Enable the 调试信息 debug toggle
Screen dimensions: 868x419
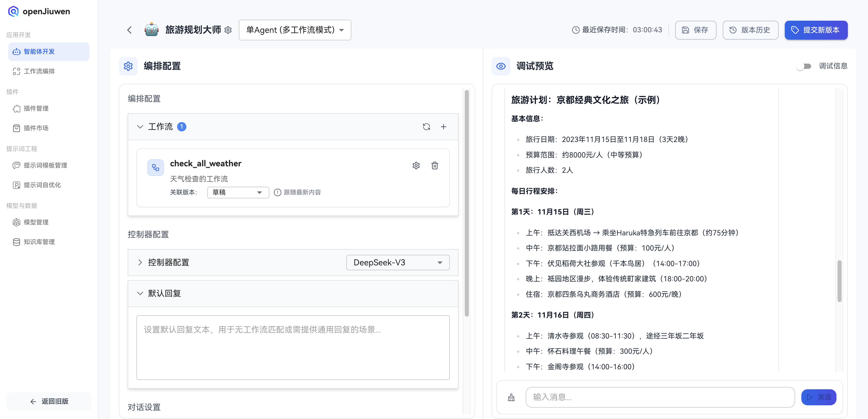click(804, 66)
